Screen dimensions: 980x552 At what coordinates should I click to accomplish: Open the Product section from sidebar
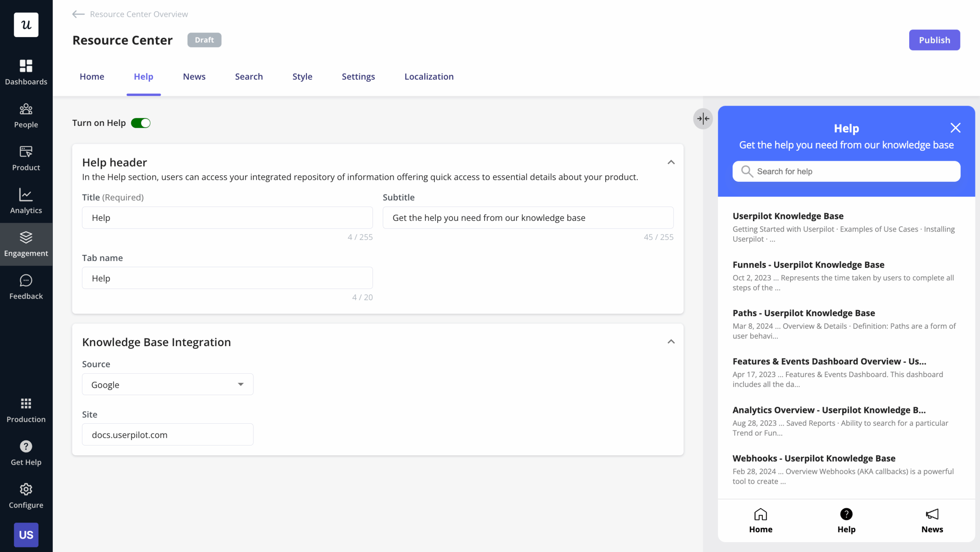[26, 158]
